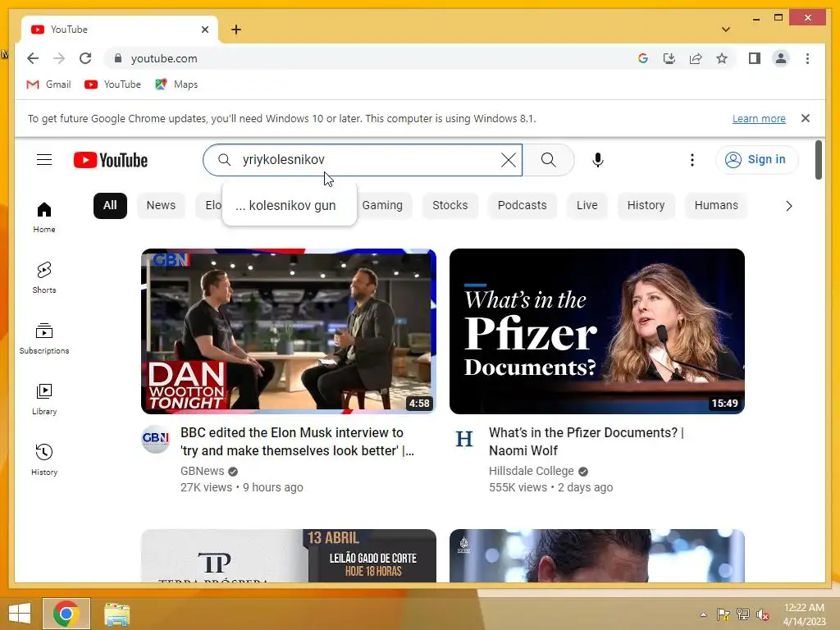This screenshot has height=630, width=840.
Task: Open the taskbar clock and date
Action: pos(804,614)
